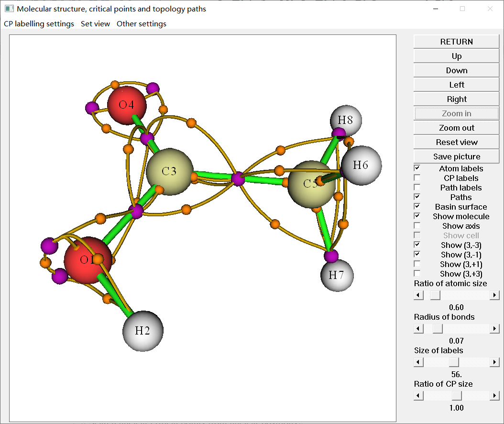Click the Left rotation button
The width and height of the screenshot is (504, 424).
point(456,85)
